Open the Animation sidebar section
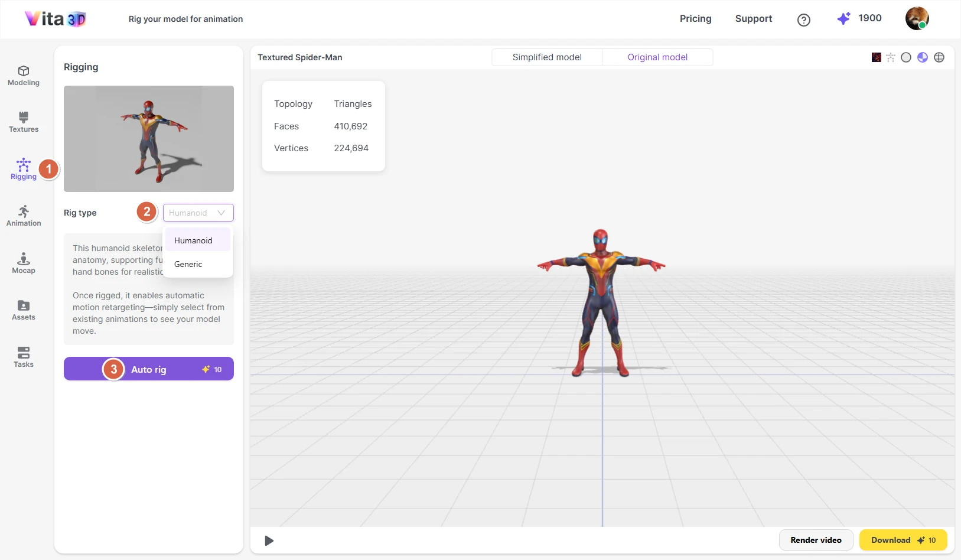This screenshot has width=961, height=560. pos(24,216)
